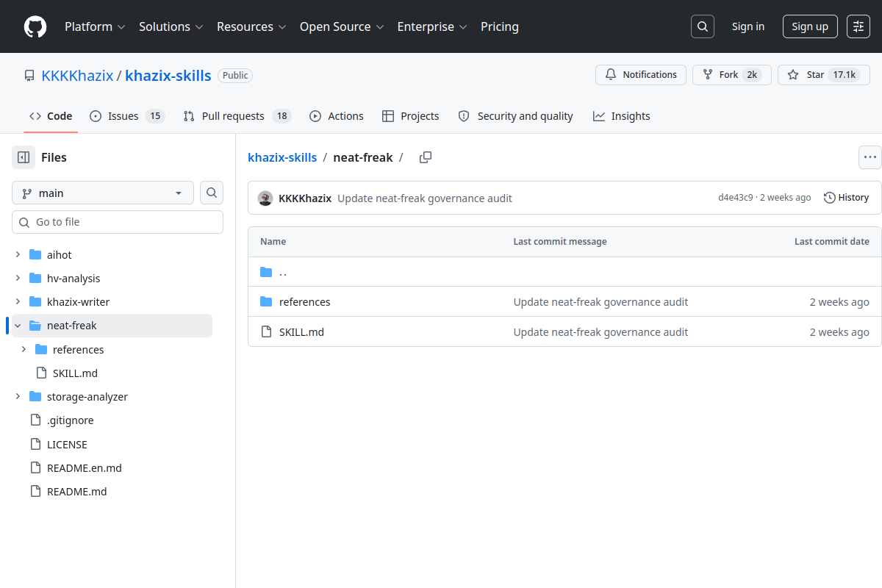Image resolution: width=882 pixels, height=588 pixels.
Task: Expand the sidebar references folder chevron
Action: (24, 350)
